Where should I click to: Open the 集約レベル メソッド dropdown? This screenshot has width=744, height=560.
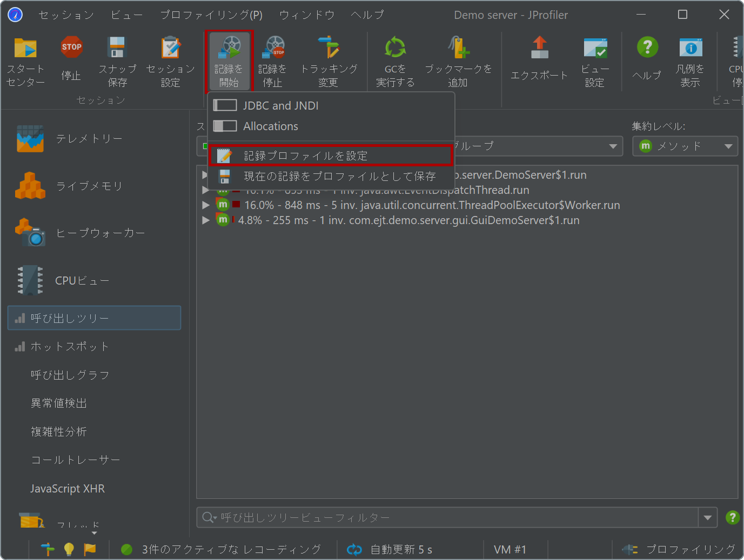685,146
